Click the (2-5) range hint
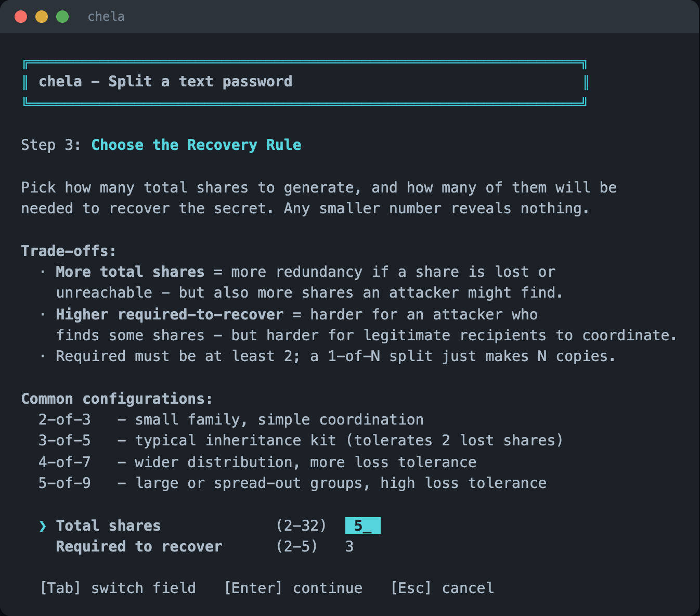 pos(296,546)
